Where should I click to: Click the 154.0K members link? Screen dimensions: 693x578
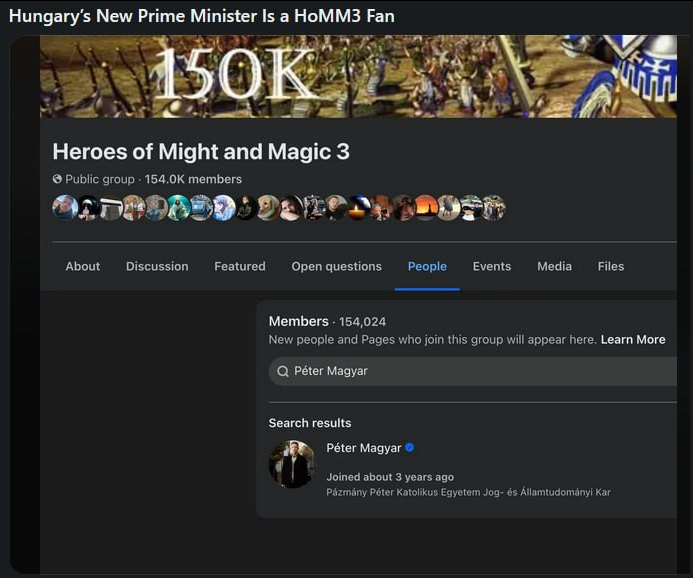[x=193, y=179]
